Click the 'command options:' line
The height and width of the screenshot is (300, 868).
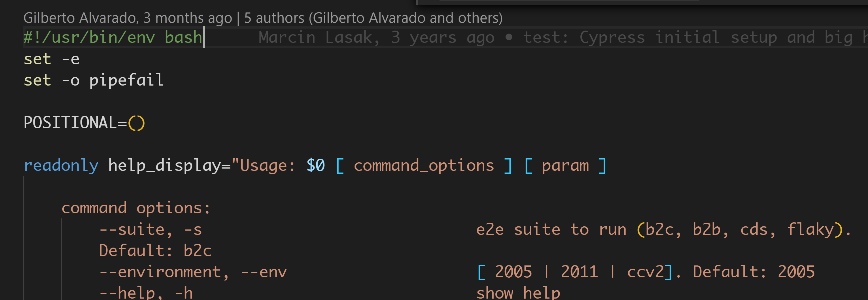(136, 208)
